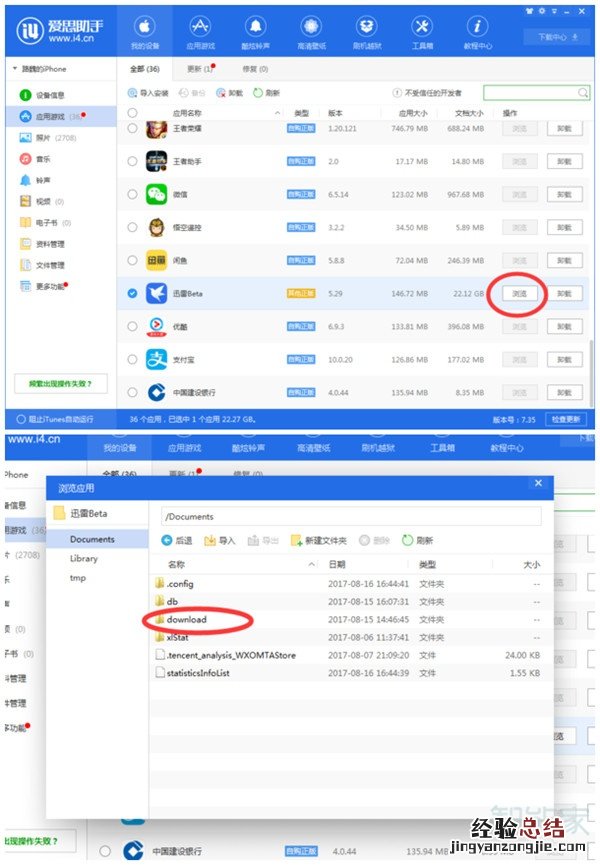Click 导入 in the 浏览应用 dialog toolbar
This screenshot has height=865, width=600.
click(219, 541)
